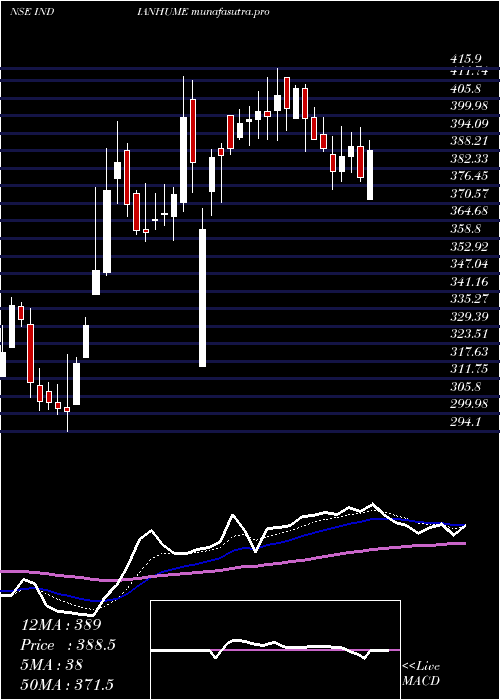Click the 299.98 price axis label
The image size is (500, 700).
[468, 404]
